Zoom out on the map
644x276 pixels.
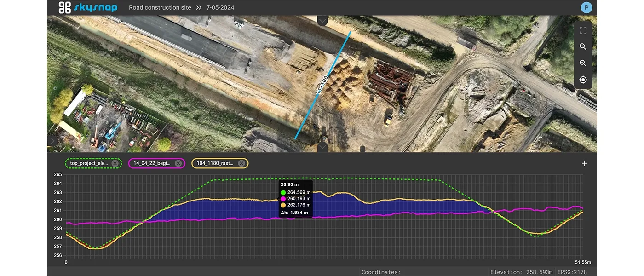[583, 63]
